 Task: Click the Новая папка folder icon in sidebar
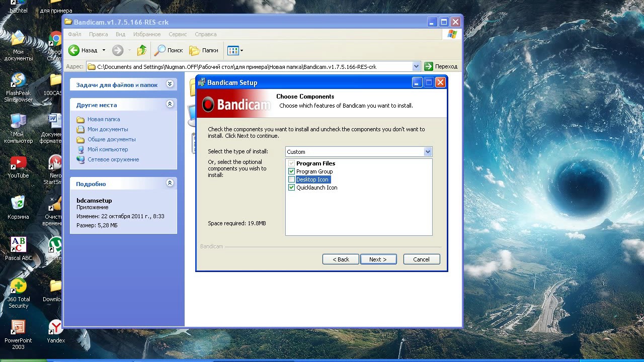(80, 120)
